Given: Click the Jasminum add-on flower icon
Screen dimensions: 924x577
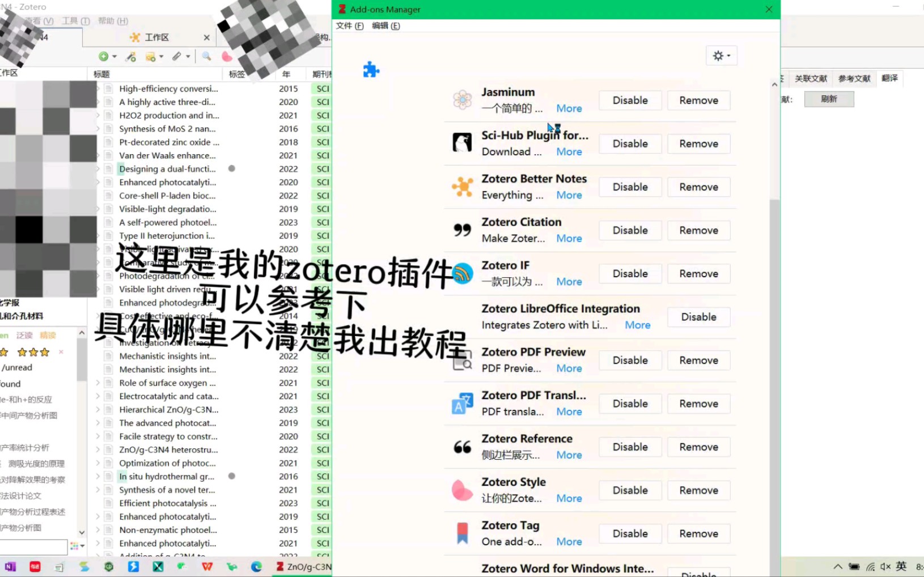Looking at the screenshot, I should click(x=463, y=100).
